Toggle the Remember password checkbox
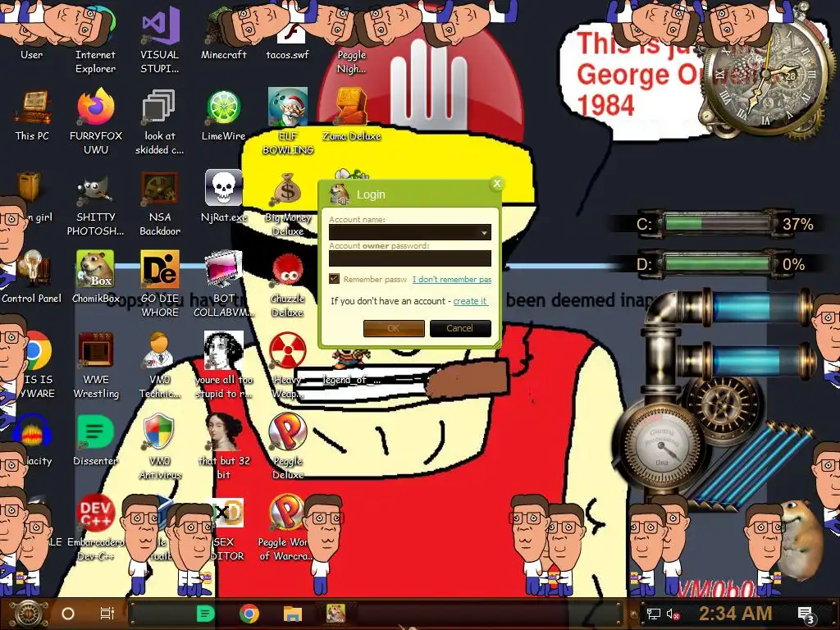 pos(335,279)
